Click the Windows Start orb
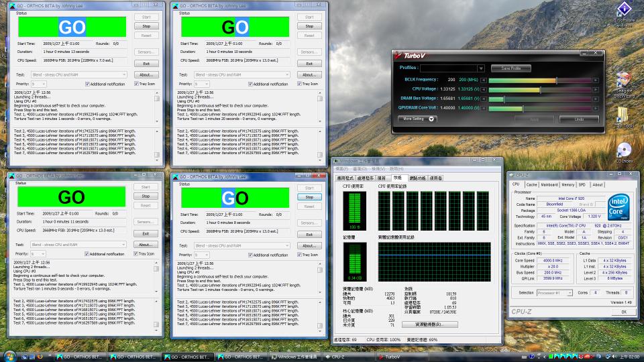 (x=9, y=355)
